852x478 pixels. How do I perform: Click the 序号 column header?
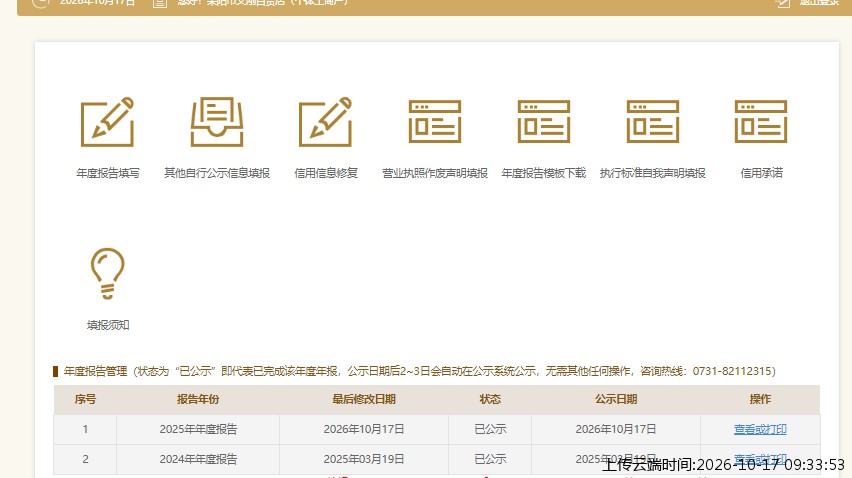point(85,399)
